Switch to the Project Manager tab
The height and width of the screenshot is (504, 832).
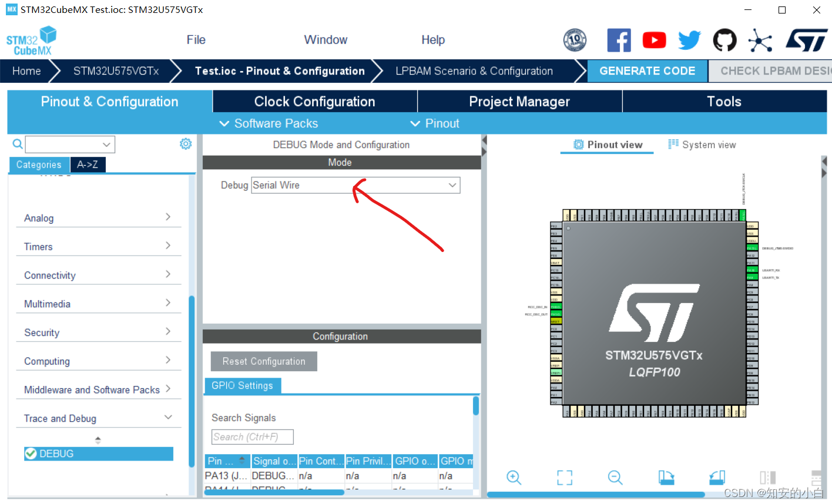[519, 101]
